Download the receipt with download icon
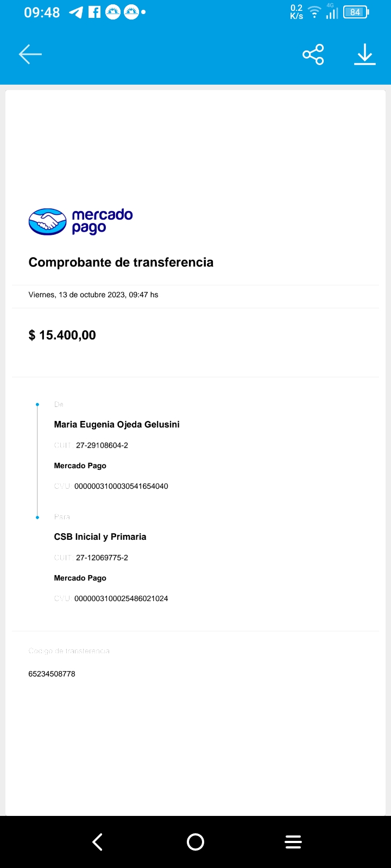Screen dimensions: 391x868 tap(365, 54)
